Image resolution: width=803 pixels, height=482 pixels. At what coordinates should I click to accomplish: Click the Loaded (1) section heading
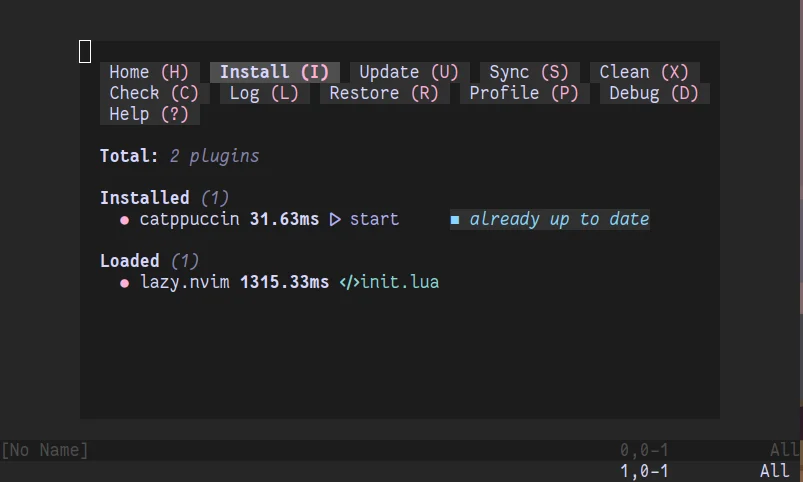150,261
